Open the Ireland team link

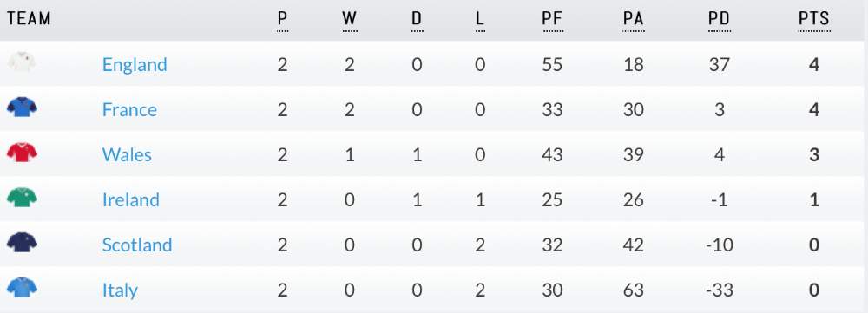click(131, 199)
